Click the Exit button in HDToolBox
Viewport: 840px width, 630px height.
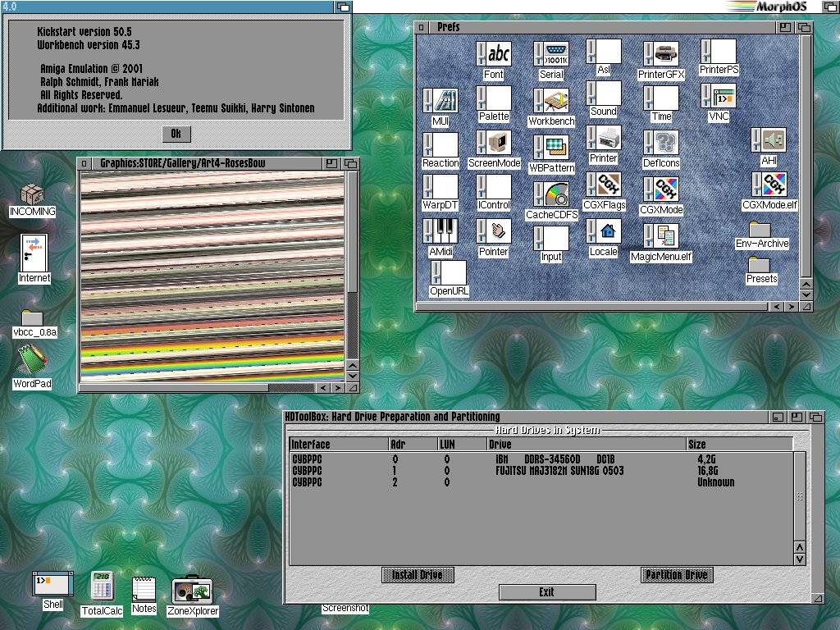(x=546, y=592)
